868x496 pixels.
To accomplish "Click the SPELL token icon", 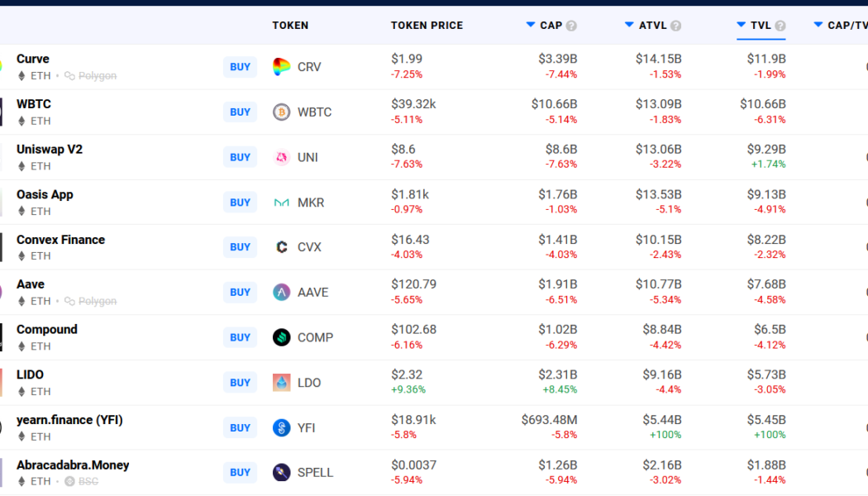I will [282, 473].
